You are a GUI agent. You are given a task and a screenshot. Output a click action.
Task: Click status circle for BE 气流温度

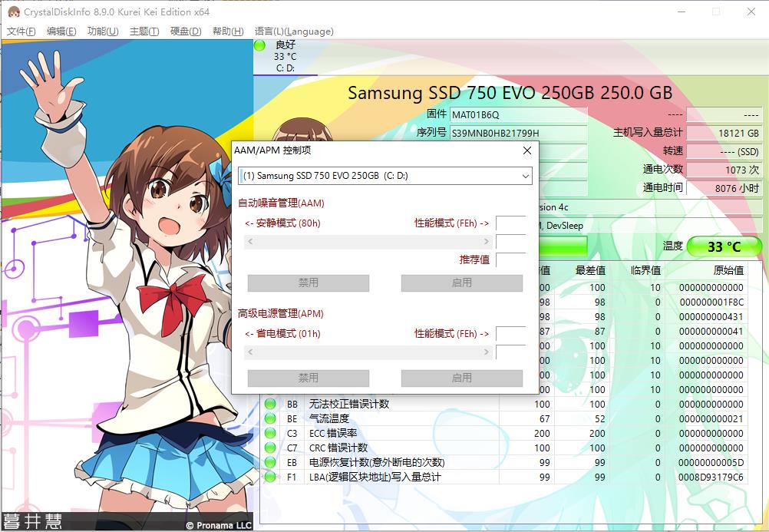(x=270, y=418)
